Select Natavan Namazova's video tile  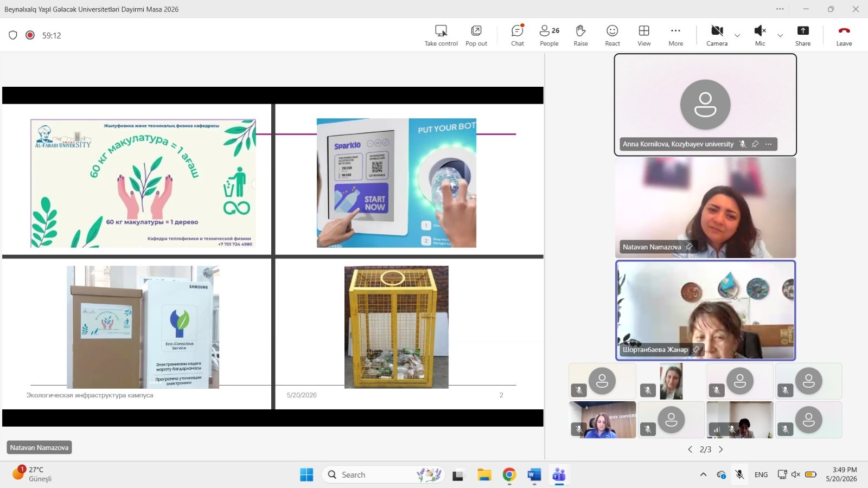click(705, 208)
